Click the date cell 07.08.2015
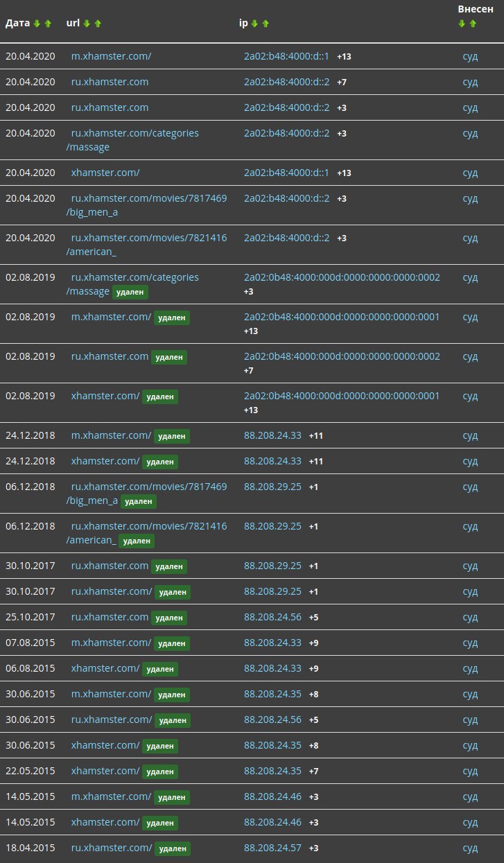The image size is (504, 863). click(x=31, y=643)
